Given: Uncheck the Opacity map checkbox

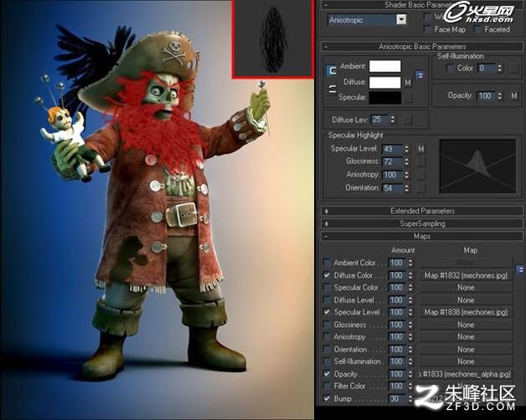Looking at the screenshot, I should (327, 373).
